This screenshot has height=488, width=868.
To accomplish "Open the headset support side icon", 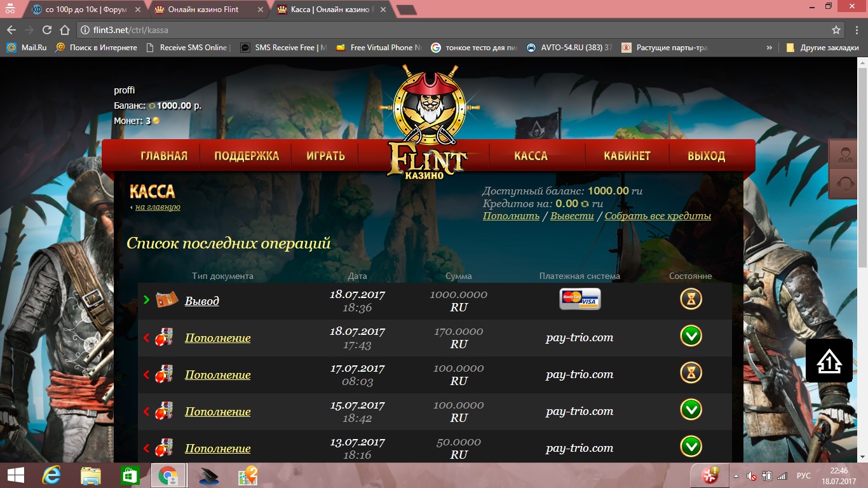I will [845, 185].
